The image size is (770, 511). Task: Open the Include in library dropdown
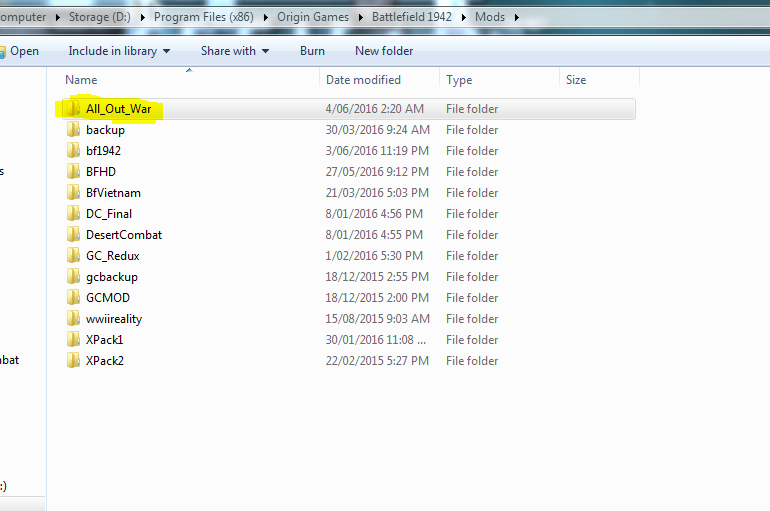coord(119,51)
